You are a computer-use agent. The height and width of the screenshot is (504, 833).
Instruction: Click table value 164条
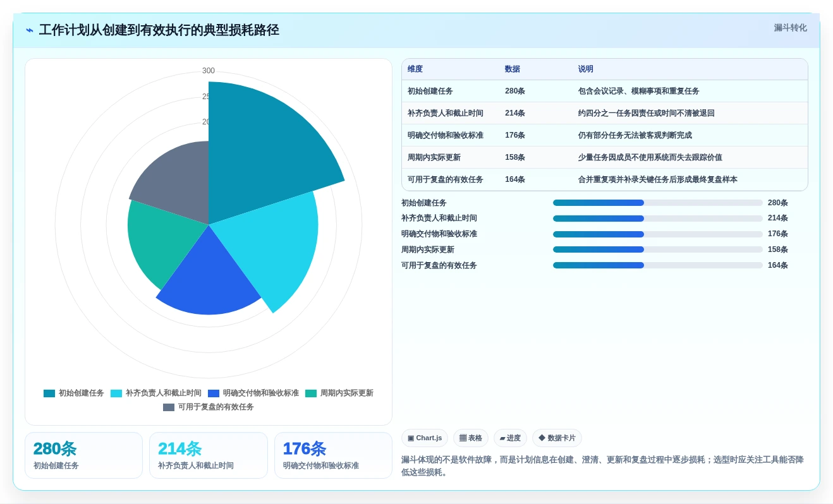pos(515,180)
